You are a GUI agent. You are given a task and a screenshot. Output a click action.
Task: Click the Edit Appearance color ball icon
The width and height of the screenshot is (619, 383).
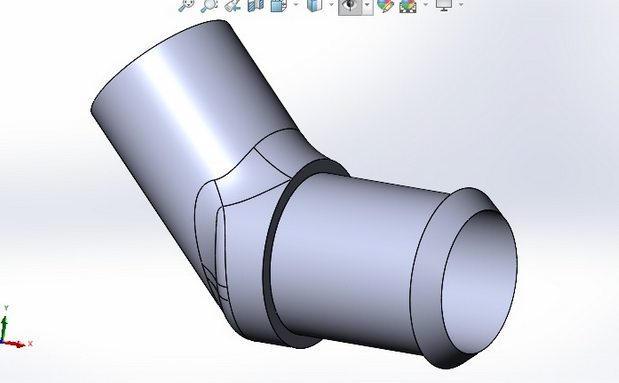(x=386, y=5)
